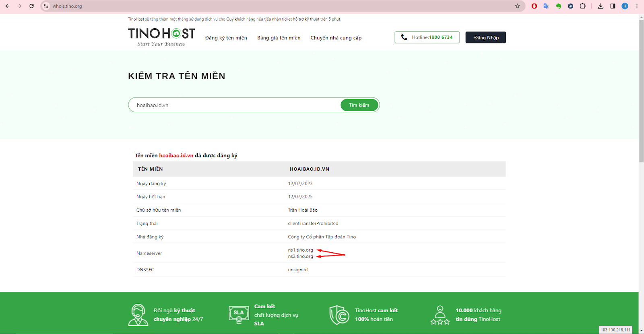
Task: Click Hotline 1800 6734 button
Action: (427, 37)
